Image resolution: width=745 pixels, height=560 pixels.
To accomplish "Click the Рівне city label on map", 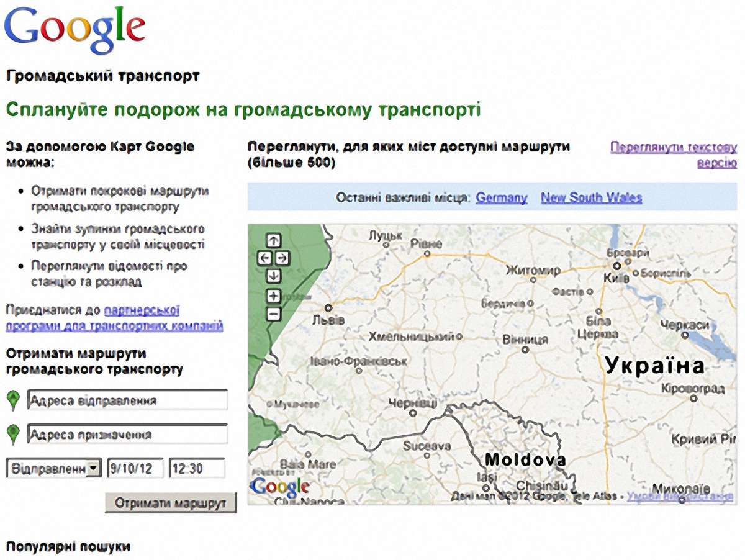I will 426,244.
